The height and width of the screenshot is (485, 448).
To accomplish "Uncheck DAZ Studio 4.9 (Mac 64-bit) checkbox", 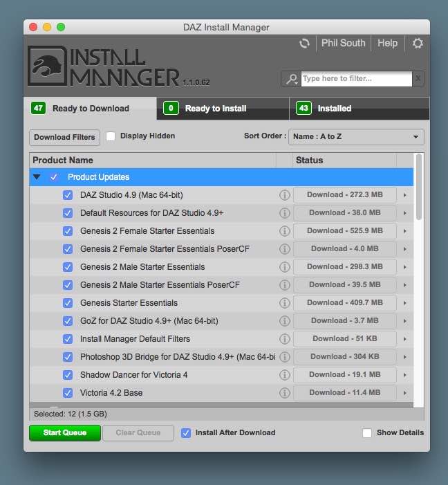I will (x=68, y=195).
